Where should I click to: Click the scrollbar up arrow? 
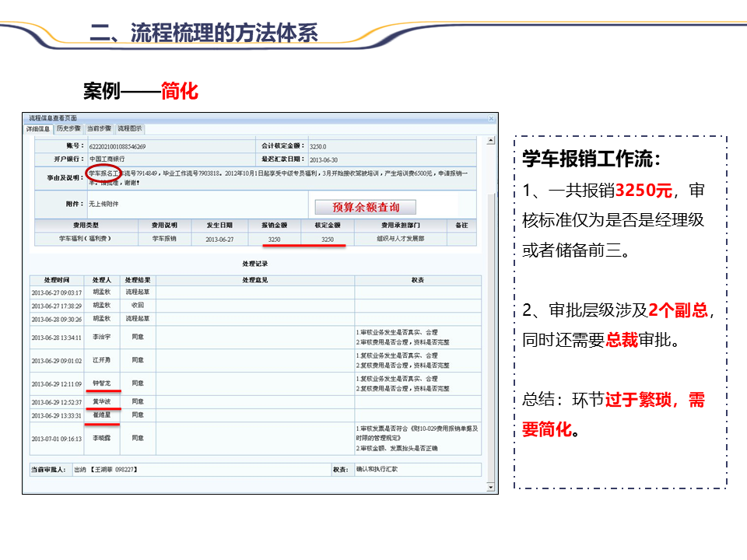pyautogui.click(x=491, y=141)
